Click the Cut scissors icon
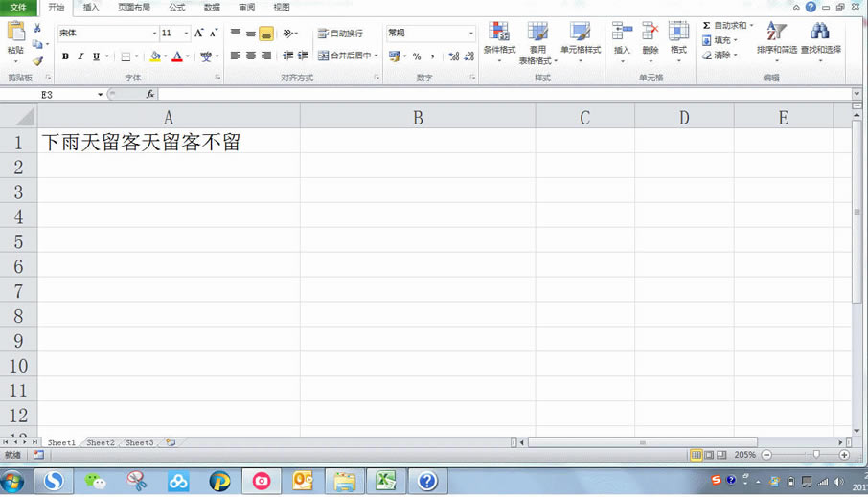The width and height of the screenshot is (868, 497). tap(37, 28)
